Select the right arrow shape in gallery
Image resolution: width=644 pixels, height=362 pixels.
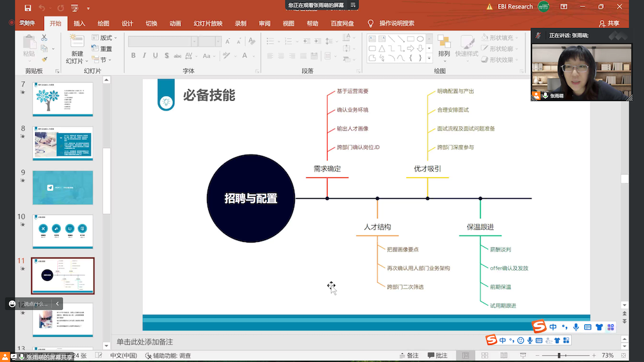pos(410,48)
